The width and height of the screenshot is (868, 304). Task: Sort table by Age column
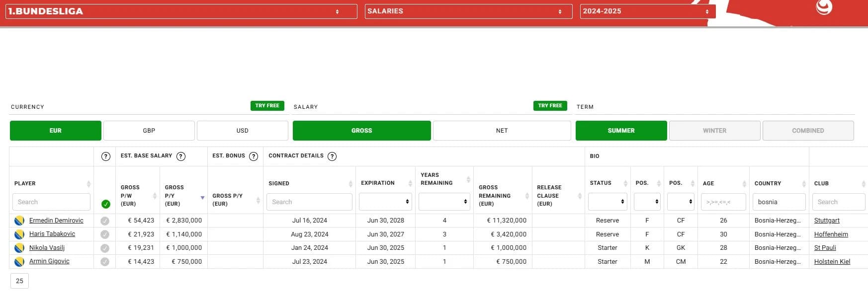tap(744, 184)
